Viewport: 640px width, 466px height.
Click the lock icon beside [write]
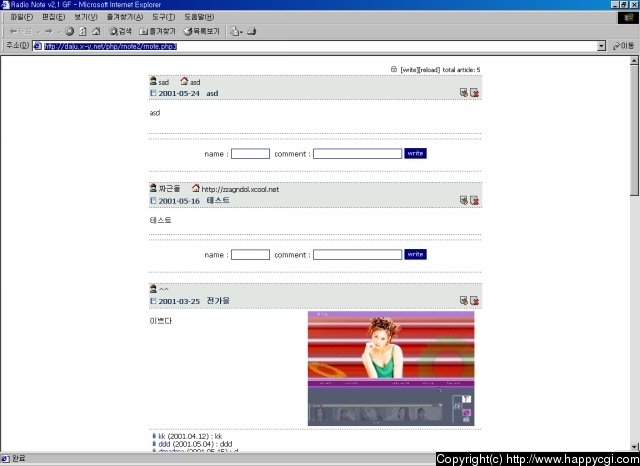(393, 69)
